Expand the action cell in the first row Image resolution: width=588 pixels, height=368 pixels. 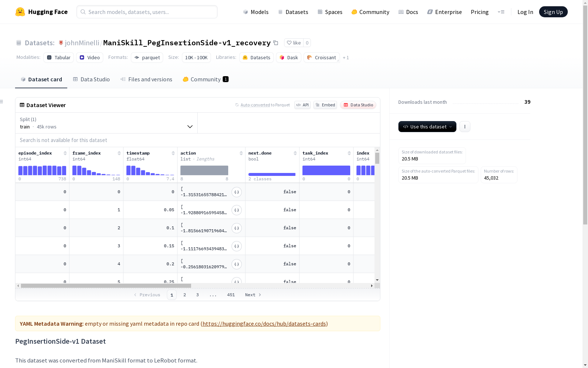[237, 192]
